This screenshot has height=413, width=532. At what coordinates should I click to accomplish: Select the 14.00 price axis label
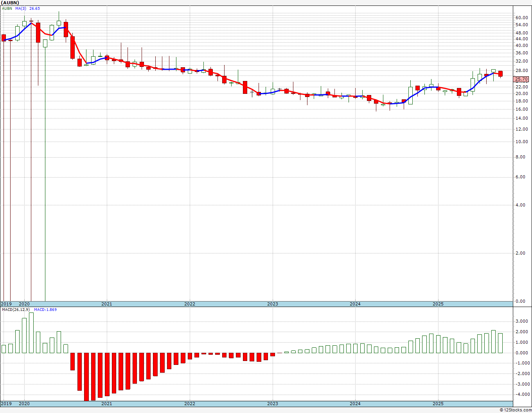coord(521,118)
